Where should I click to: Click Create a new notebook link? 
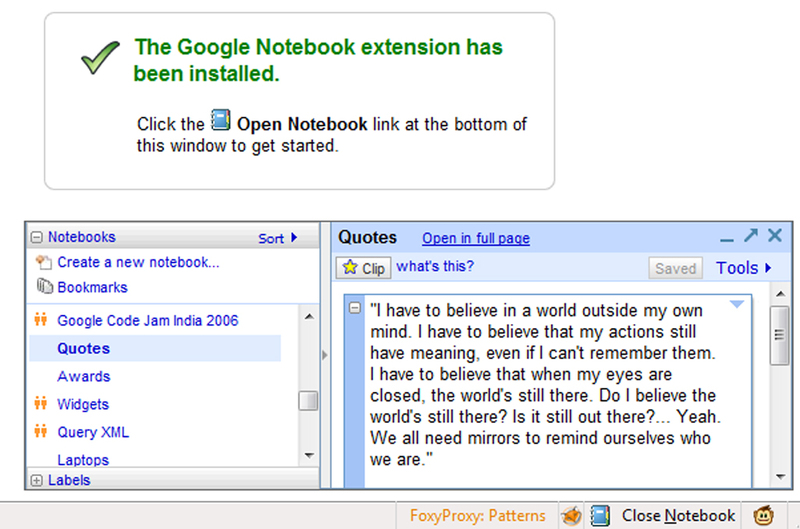point(138,262)
